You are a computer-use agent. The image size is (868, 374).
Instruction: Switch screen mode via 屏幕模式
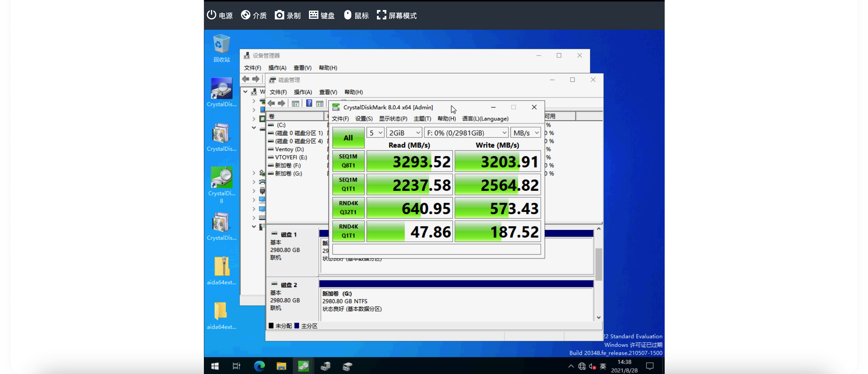(x=397, y=16)
